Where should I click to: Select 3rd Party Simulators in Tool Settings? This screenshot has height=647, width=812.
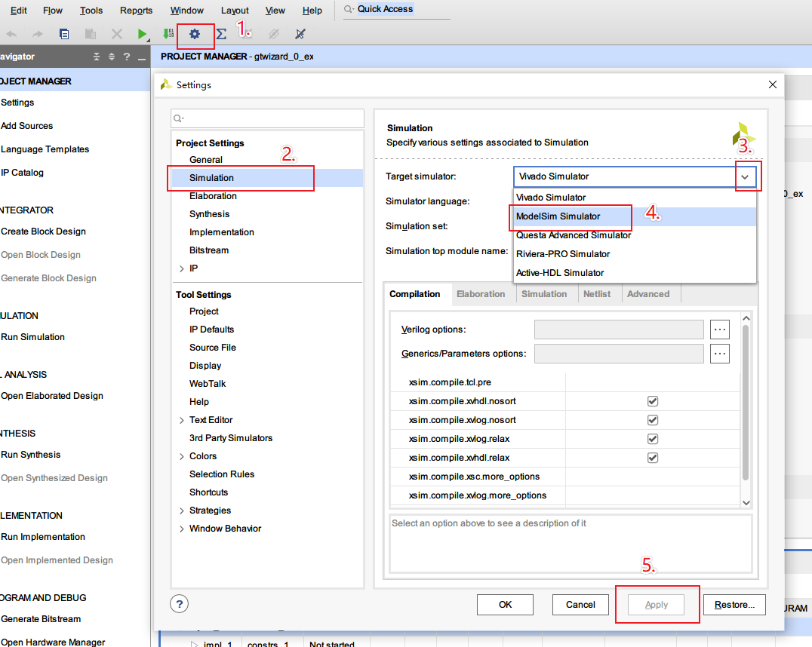pos(231,438)
